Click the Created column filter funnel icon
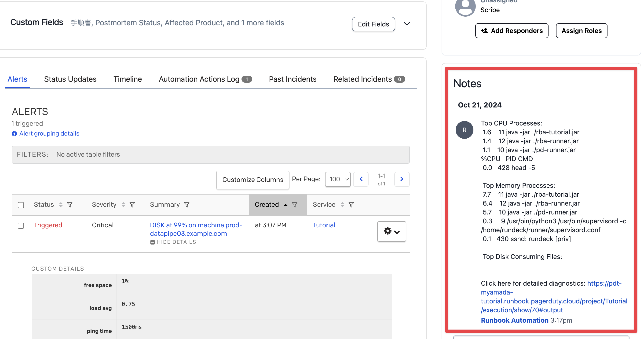This screenshot has width=644, height=339. pos(295,205)
